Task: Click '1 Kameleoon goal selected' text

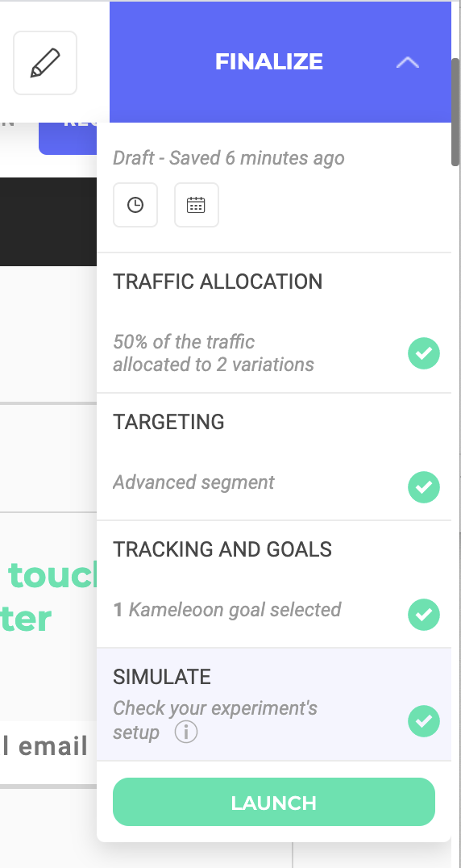Action: pos(227,610)
